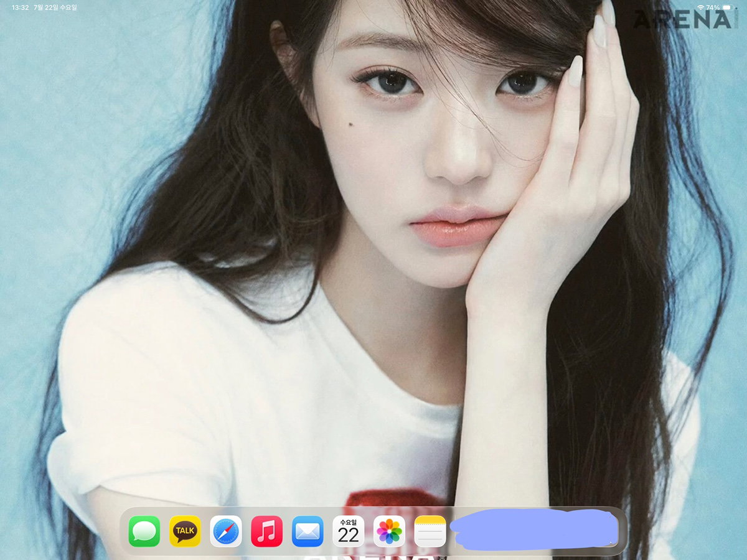
Task: Tap the Wi-Fi status icon
Action: [700, 7]
